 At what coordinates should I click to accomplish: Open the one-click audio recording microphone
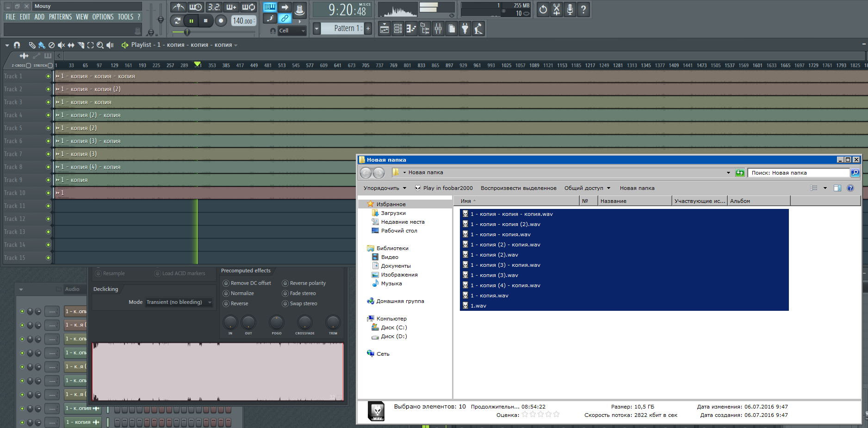[x=570, y=9]
